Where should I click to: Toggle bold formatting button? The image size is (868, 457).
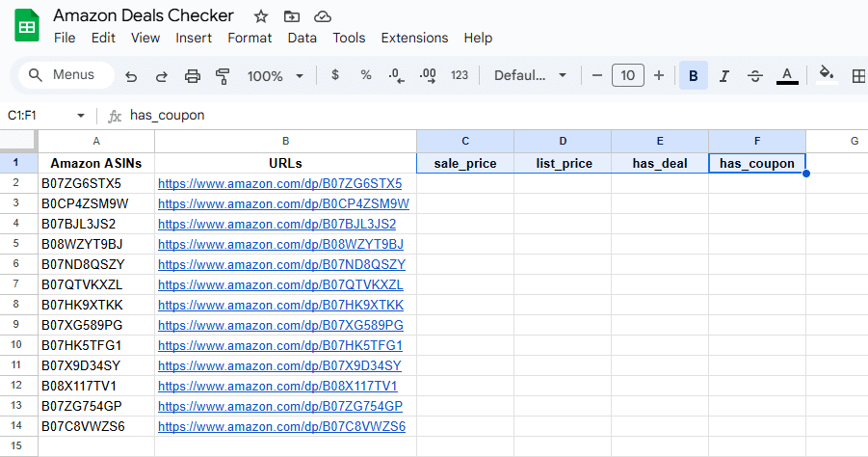click(693, 75)
